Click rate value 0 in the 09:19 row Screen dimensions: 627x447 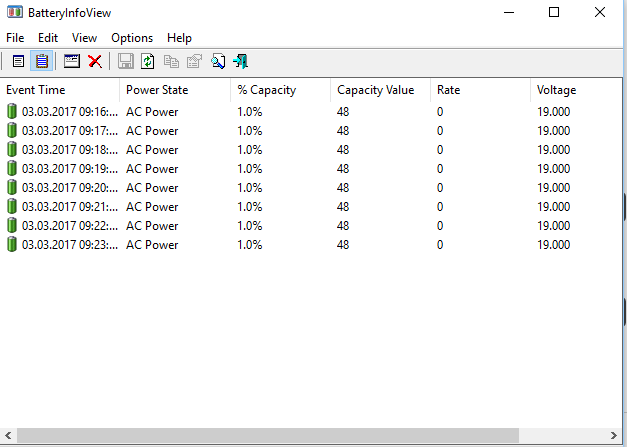(x=440, y=169)
